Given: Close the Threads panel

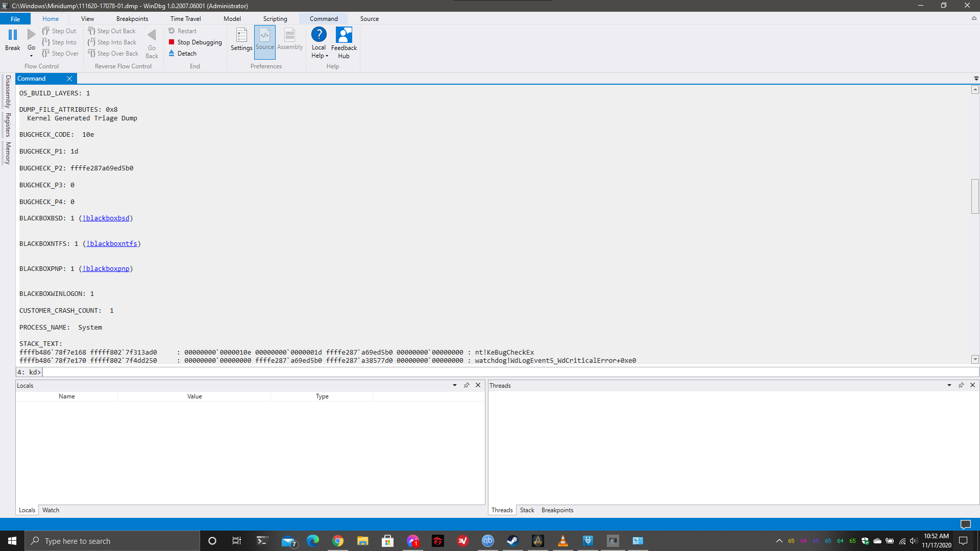Looking at the screenshot, I should coord(973,385).
